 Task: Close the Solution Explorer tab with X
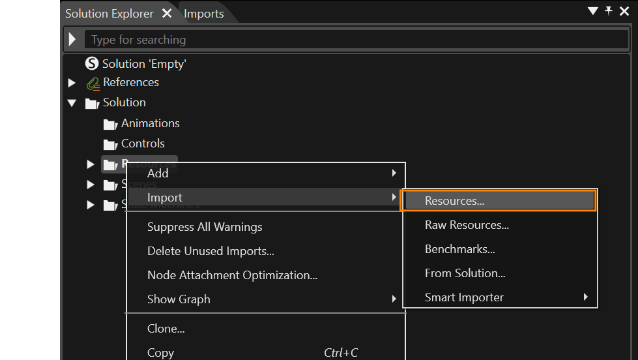(x=167, y=13)
